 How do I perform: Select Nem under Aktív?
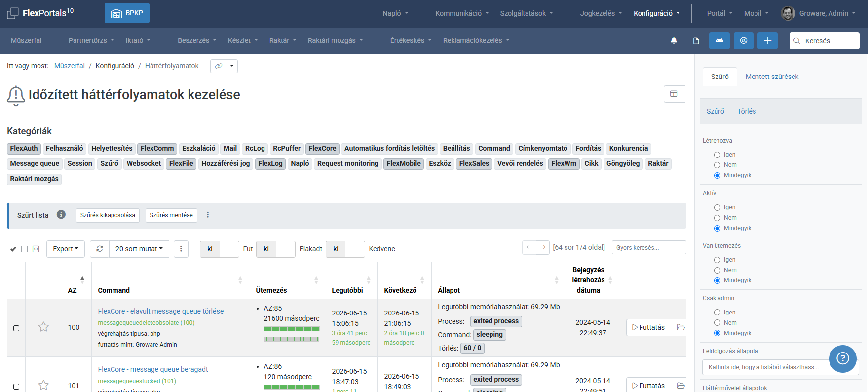pyautogui.click(x=717, y=218)
